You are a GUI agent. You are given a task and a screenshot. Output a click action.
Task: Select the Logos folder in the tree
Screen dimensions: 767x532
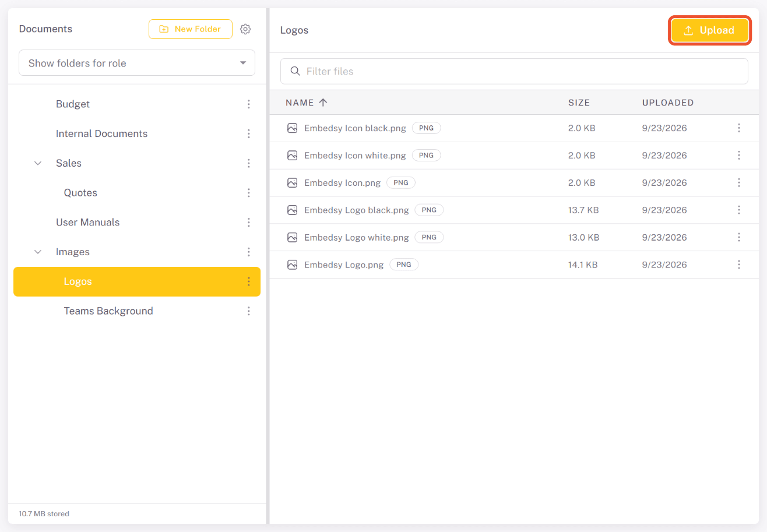pos(137,281)
